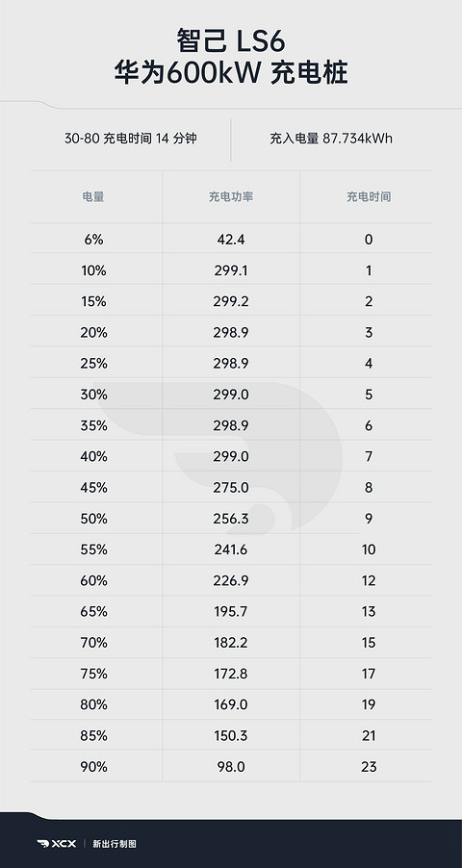Image resolution: width=462 pixels, height=868 pixels.
Task: Click the 新出行制图 footer text
Action: [x=115, y=844]
